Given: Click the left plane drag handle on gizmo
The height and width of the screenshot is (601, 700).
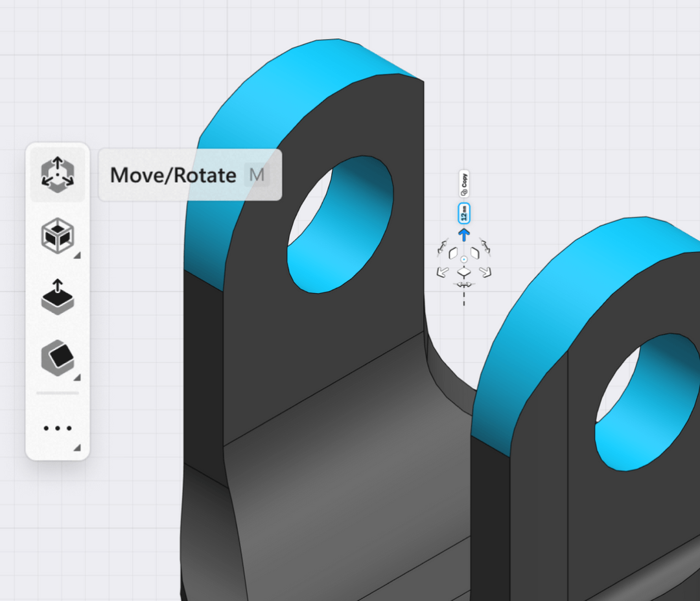Looking at the screenshot, I should click(454, 253).
